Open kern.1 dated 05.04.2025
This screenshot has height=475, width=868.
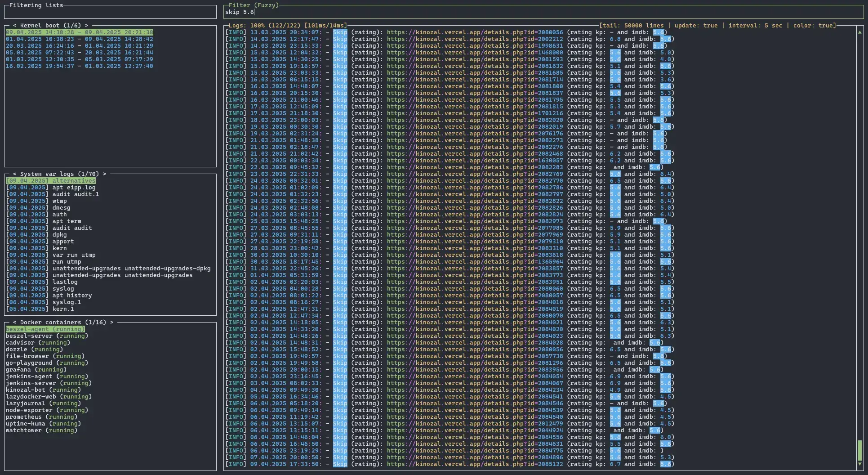click(x=40, y=309)
